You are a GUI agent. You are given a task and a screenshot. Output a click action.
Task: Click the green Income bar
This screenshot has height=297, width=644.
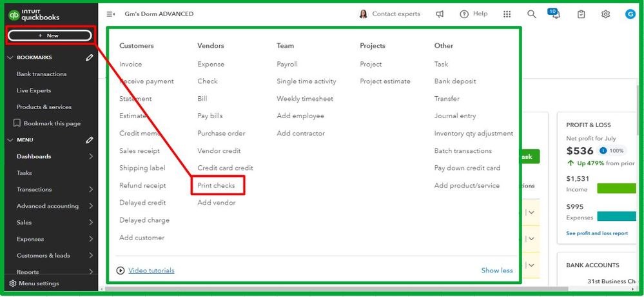click(x=616, y=189)
